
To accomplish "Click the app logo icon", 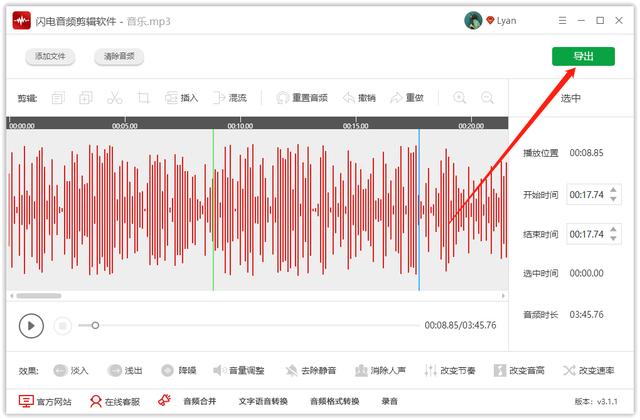I will coord(21,20).
